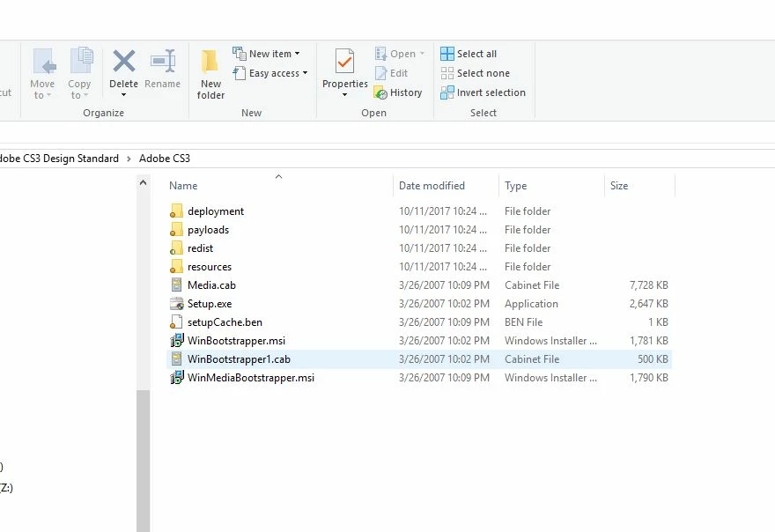775x532 pixels.
Task: Click the New item icon
Action: (240, 54)
